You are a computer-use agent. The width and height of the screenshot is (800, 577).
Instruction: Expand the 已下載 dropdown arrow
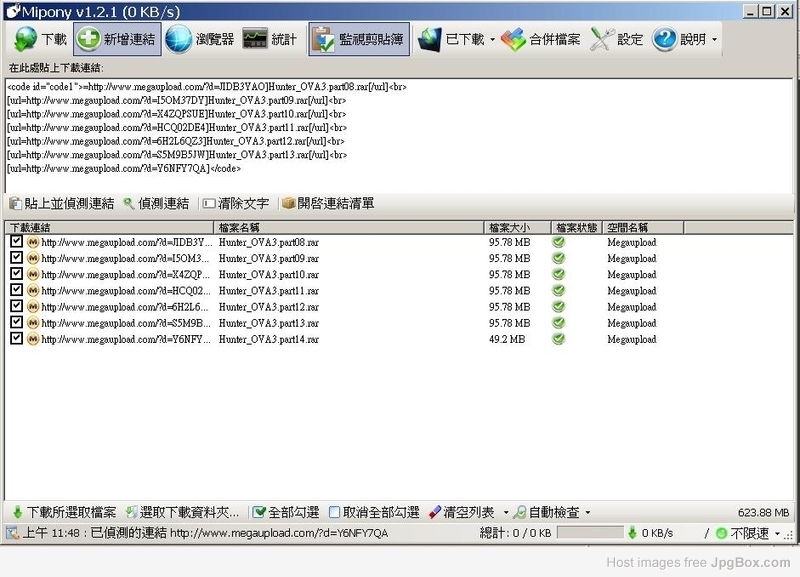(492, 40)
